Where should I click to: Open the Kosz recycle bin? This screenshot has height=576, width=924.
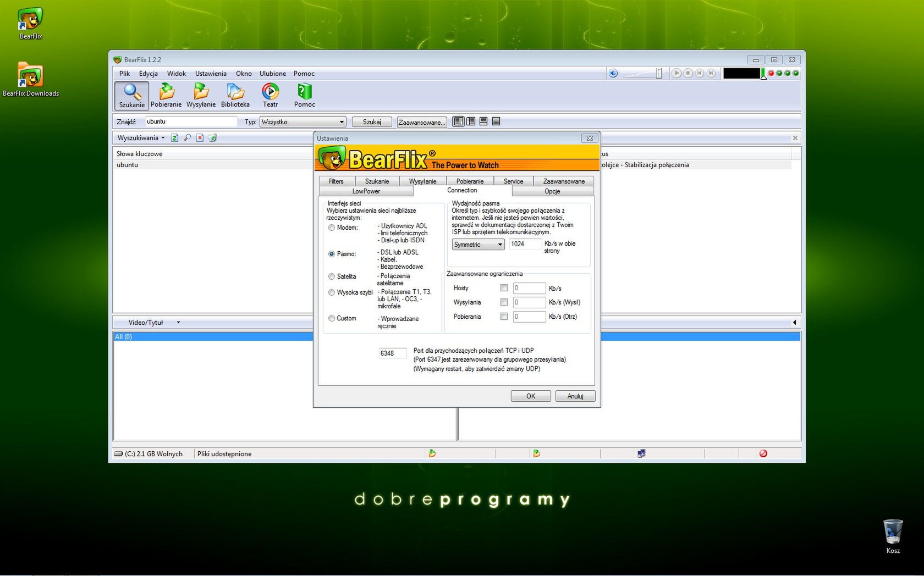(893, 536)
